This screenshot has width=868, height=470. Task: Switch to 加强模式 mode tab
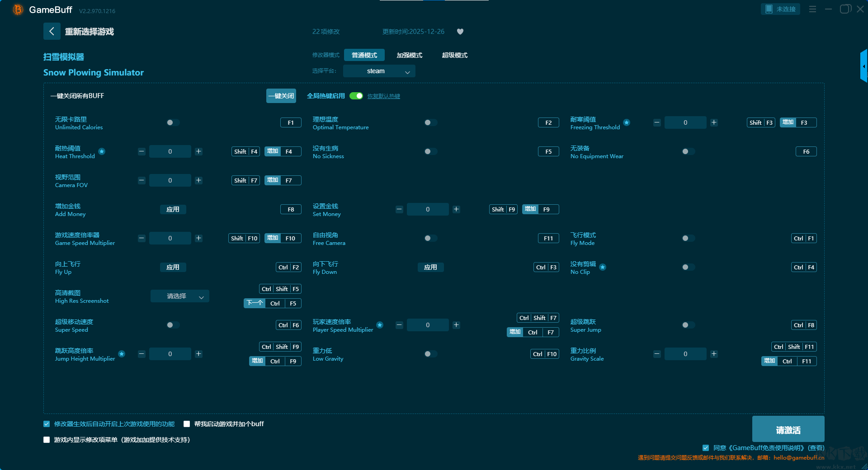(409, 55)
